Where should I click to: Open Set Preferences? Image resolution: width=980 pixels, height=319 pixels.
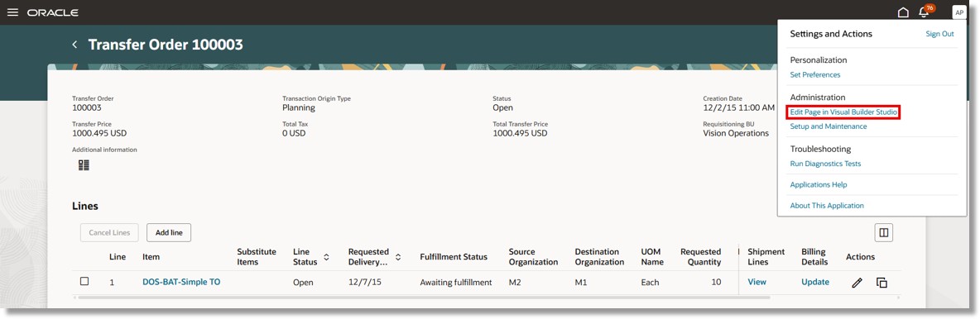click(x=815, y=75)
